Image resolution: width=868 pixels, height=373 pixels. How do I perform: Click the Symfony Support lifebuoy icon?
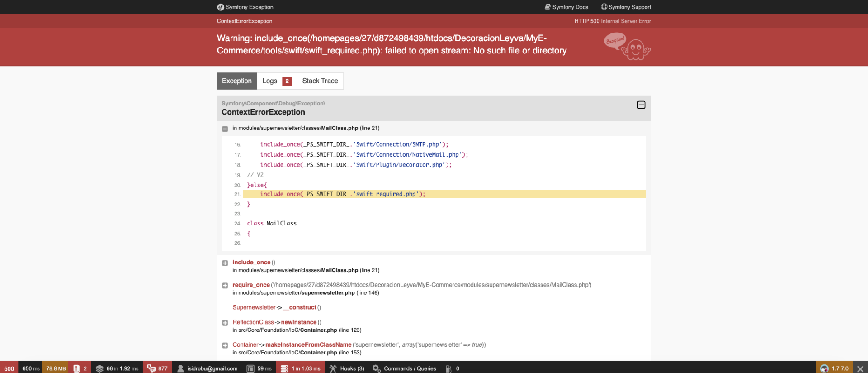pyautogui.click(x=604, y=7)
